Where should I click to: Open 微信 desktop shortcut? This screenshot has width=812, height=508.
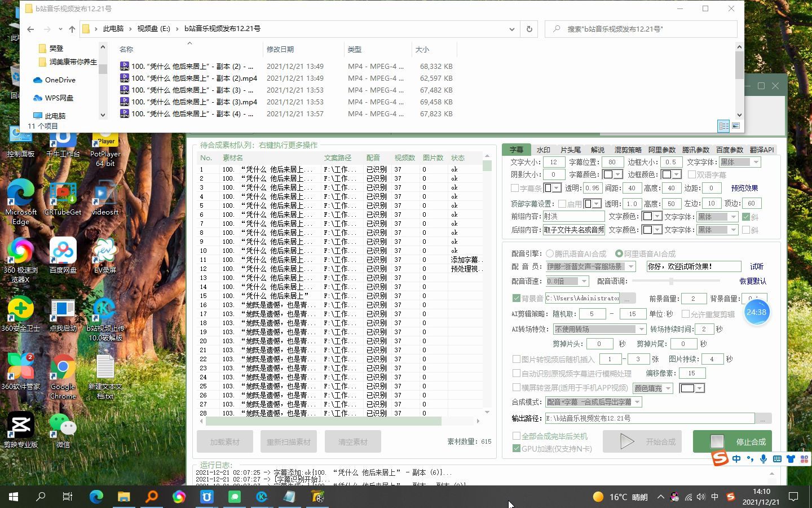coord(63,430)
